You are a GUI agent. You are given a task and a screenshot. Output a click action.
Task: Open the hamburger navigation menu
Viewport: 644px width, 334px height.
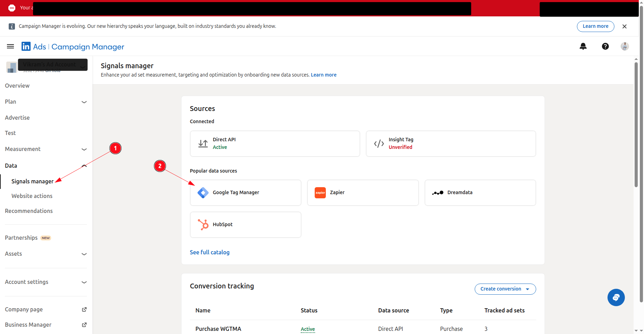click(10, 46)
